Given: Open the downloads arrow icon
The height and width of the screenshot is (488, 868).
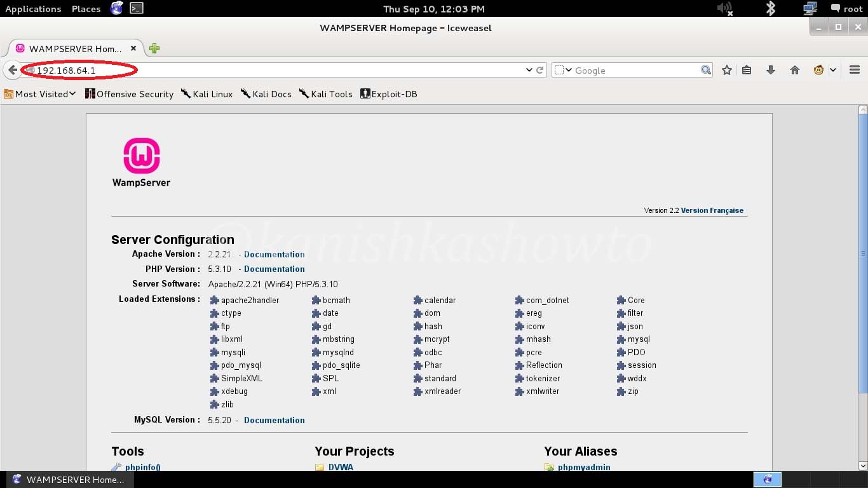Looking at the screenshot, I should pyautogui.click(x=771, y=70).
